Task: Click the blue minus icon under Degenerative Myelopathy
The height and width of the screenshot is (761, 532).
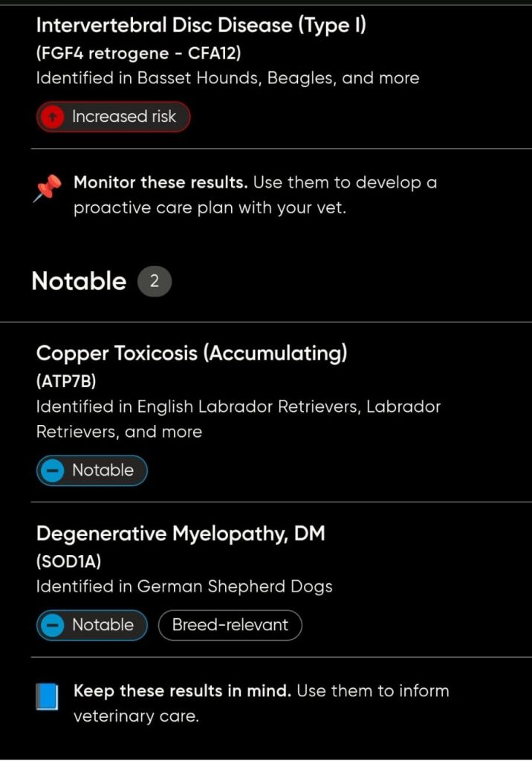Action: [x=53, y=625]
